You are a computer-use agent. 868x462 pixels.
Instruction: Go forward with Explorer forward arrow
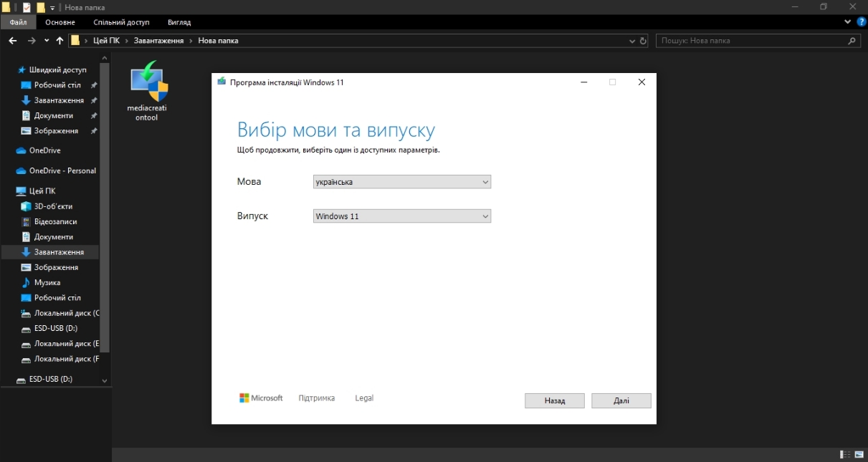pos(32,41)
